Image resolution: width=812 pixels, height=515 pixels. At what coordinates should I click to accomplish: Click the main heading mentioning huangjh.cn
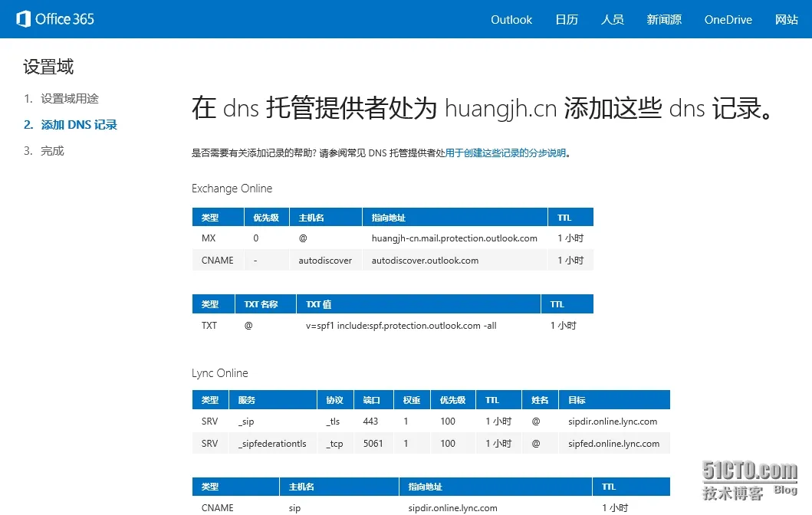click(x=482, y=108)
